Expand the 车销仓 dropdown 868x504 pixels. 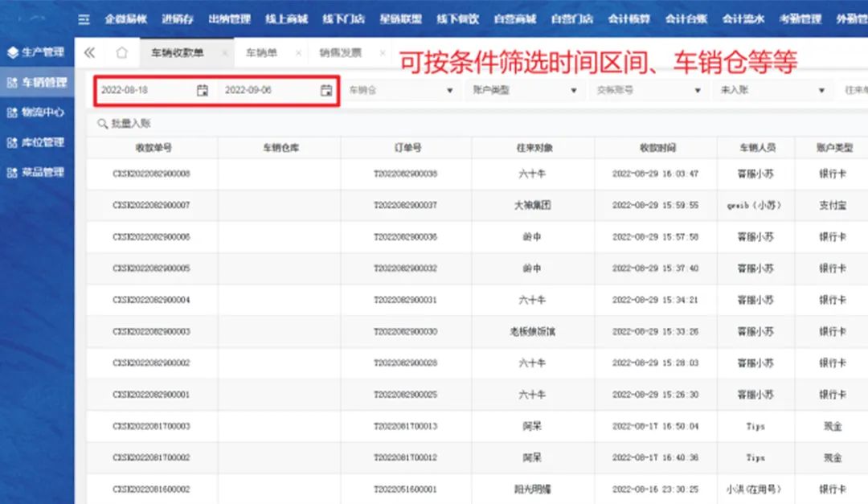(449, 91)
